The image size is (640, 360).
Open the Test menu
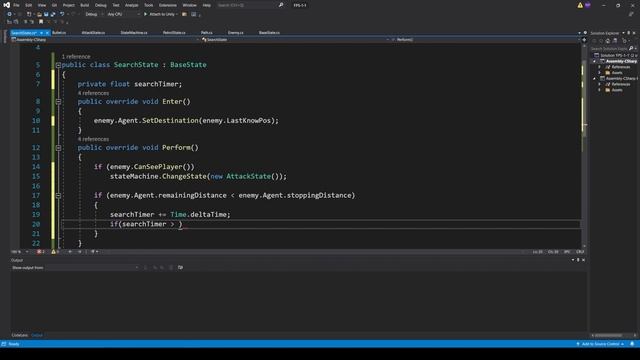[x=116, y=5]
